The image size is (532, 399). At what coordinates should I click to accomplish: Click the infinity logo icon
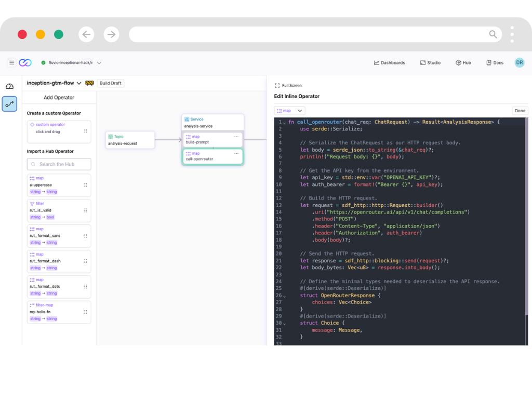click(x=25, y=63)
